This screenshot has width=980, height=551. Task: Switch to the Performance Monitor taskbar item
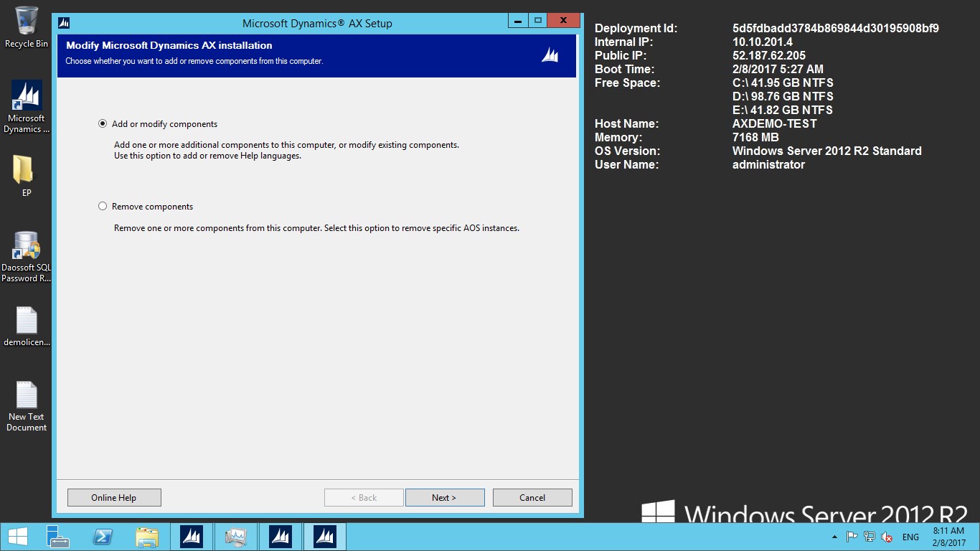tap(235, 537)
